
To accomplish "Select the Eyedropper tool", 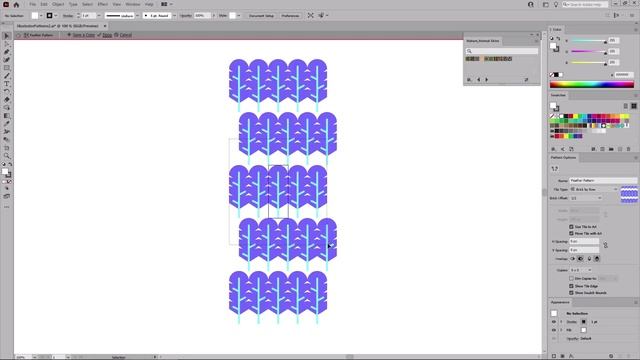I will (7, 124).
